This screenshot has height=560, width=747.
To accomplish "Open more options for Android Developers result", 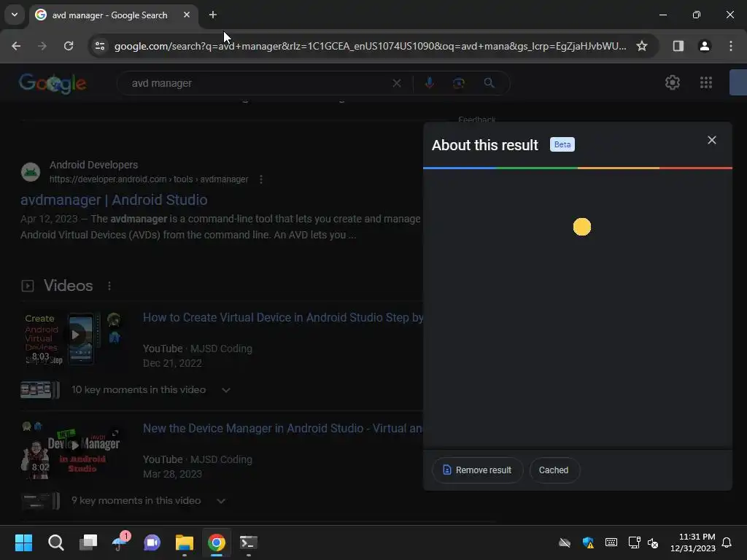I will [x=260, y=179].
